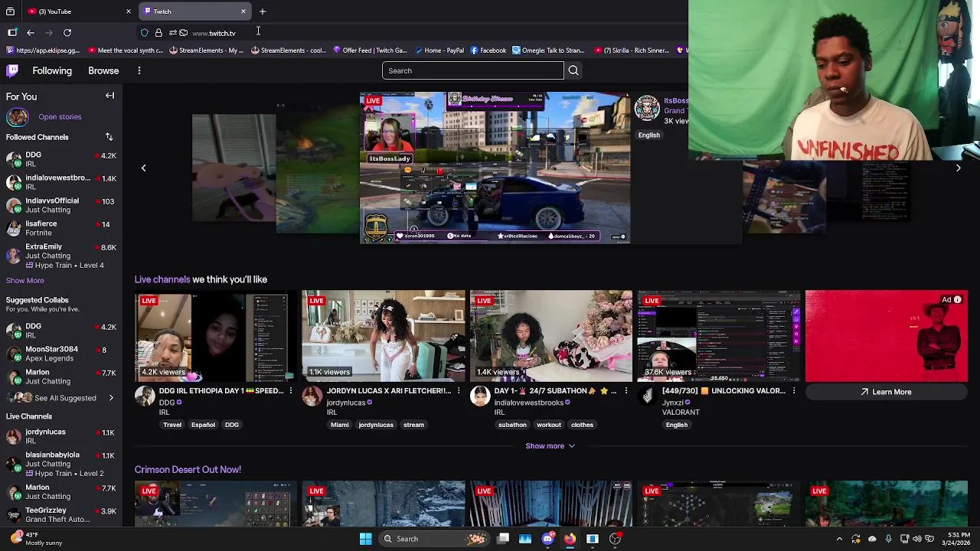This screenshot has height=551, width=980.
Task: Click the Live channels heading link
Action: pos(162,279)
